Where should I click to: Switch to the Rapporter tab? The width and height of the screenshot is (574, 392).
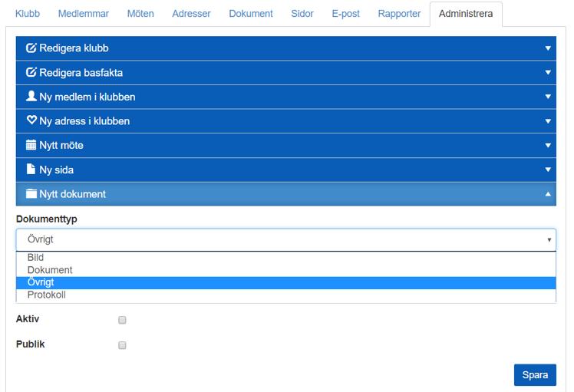click(x=399, y=14)
